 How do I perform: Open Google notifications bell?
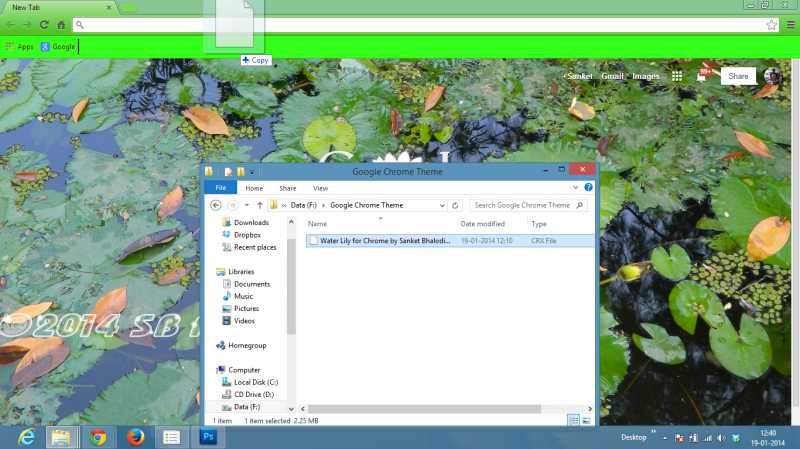(x=703, y=76)
